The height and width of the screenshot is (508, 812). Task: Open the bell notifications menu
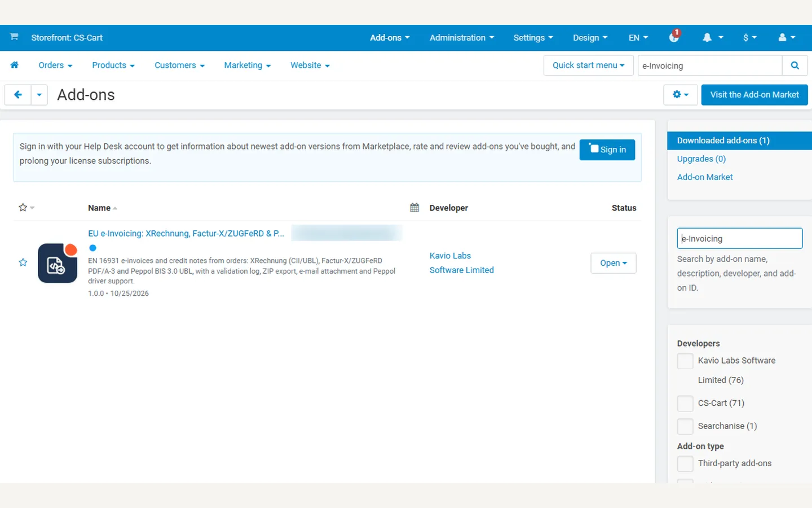tap(713, 38)
